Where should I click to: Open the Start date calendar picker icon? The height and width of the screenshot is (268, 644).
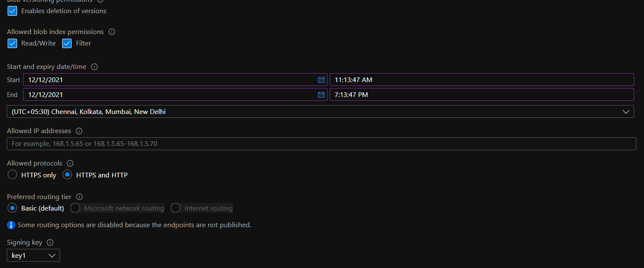pos(321,80)
